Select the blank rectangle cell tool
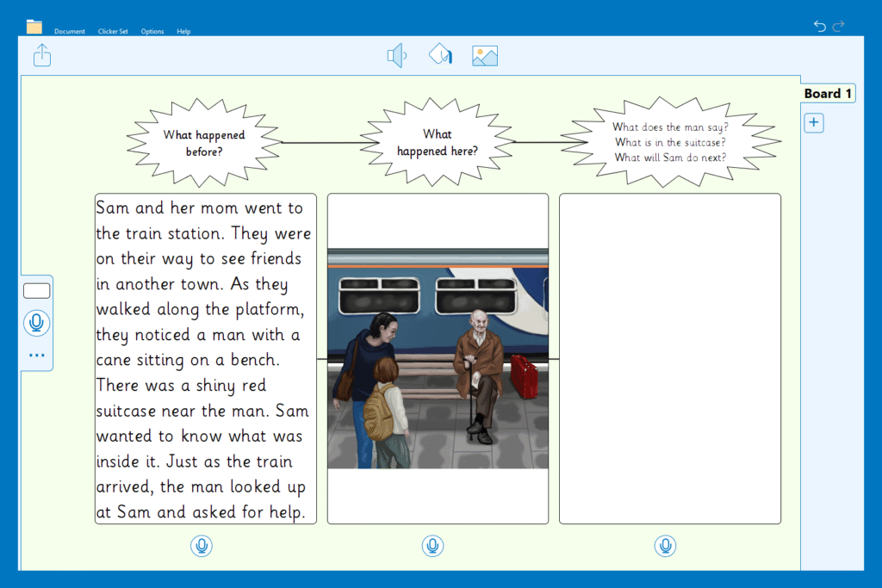 pyautogui.click(x=36, y=291)
